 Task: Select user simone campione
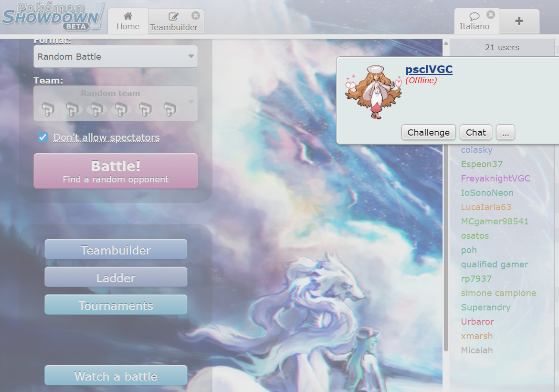[498, 293]
